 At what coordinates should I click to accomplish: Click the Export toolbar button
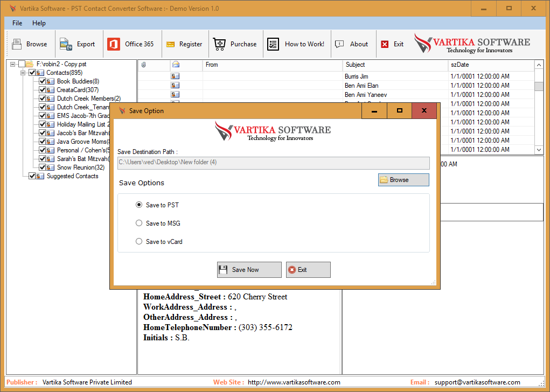coord(78,44)
